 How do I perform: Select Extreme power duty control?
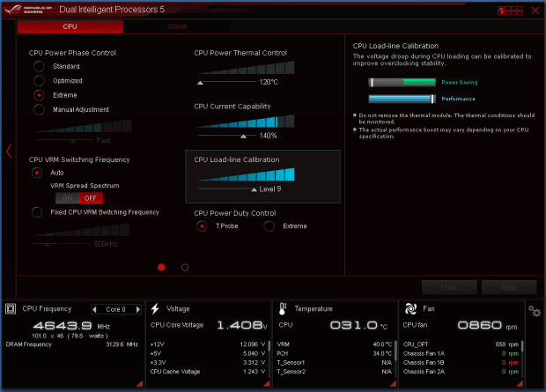[x=269, y=226]
